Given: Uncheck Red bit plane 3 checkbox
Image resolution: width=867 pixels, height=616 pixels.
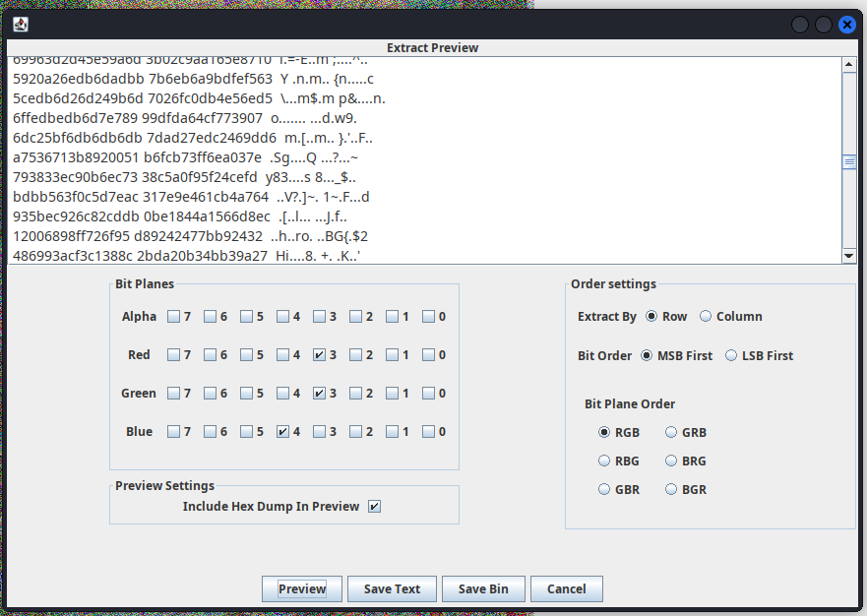Looking at the screenshot, I should pos(319,355).
